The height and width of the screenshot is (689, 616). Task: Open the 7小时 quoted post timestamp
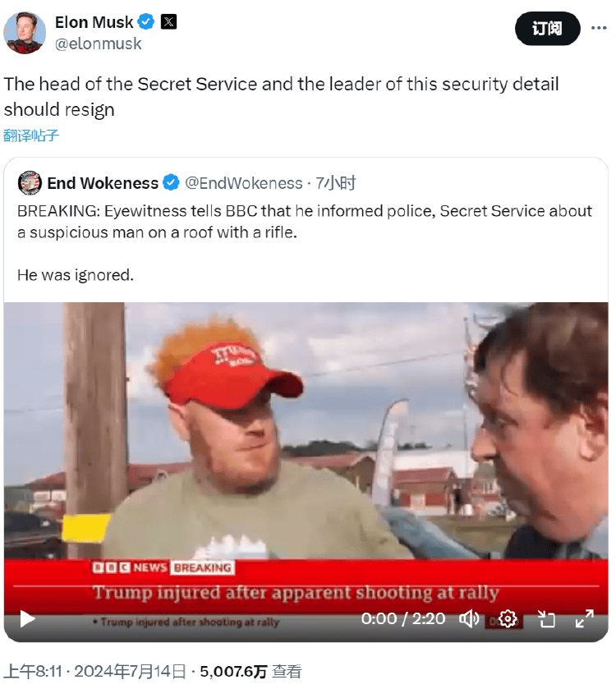point(336,183)
